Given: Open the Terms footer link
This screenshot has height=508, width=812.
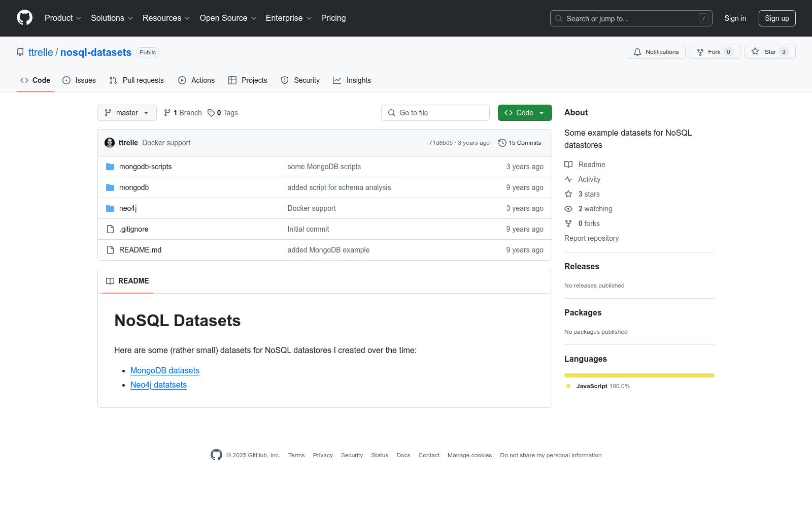Looking at the screenshot, I should [296, 455].
